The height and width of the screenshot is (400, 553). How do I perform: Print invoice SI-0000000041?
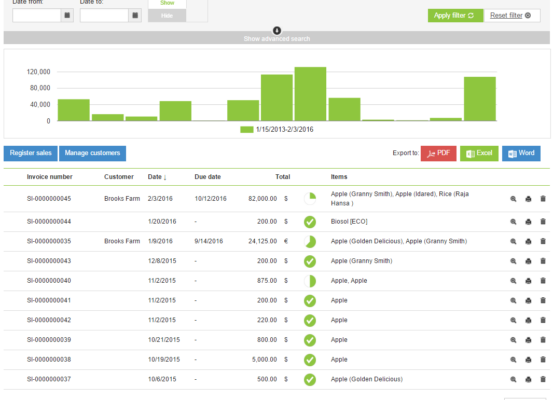coord(528,301)
